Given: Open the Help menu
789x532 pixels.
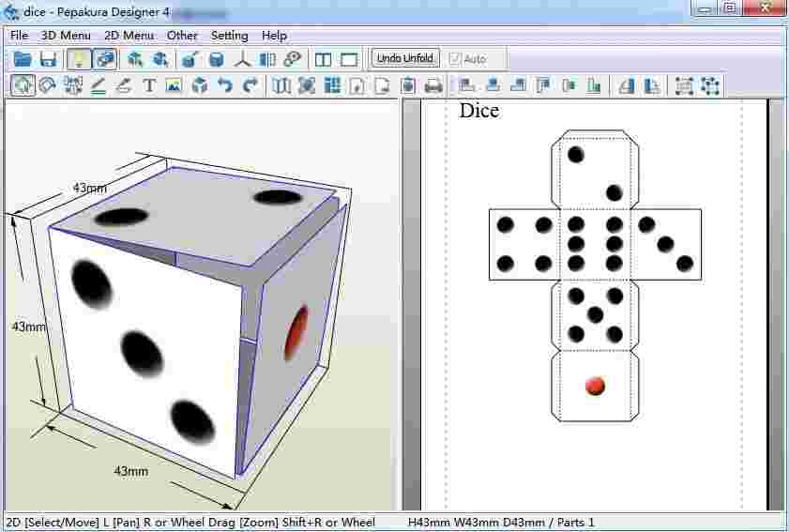Looking at the screenshot, I should pyautogui.click(x=274, y=36).
